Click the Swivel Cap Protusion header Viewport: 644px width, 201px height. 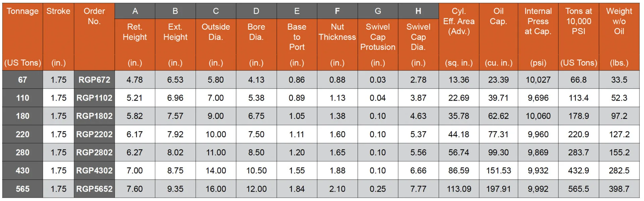coord(378,37)
